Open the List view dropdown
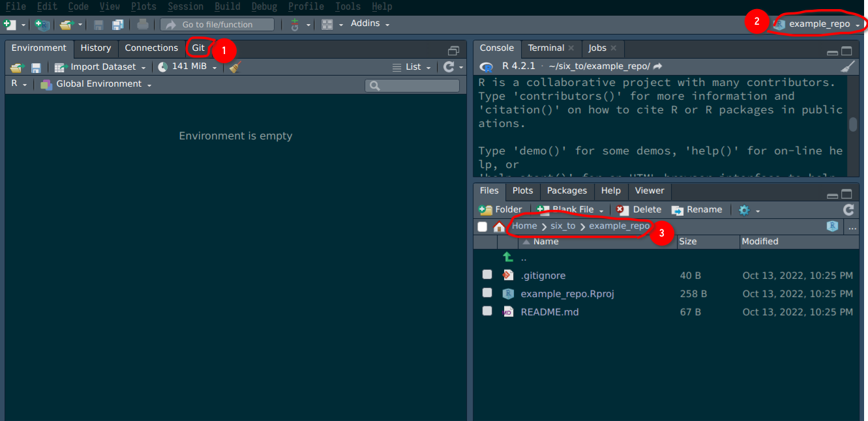This screenshot has width=868, height=421. point(412,66)
